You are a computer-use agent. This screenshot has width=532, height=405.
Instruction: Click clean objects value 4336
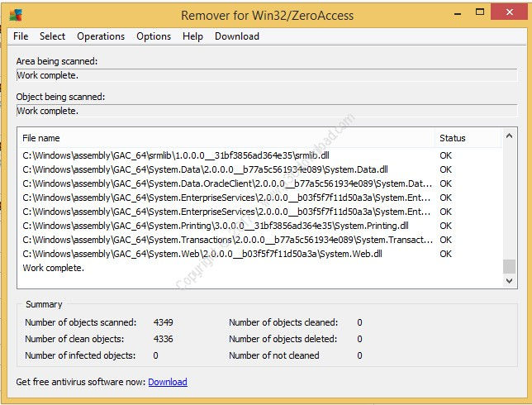(x=163, y=339)
